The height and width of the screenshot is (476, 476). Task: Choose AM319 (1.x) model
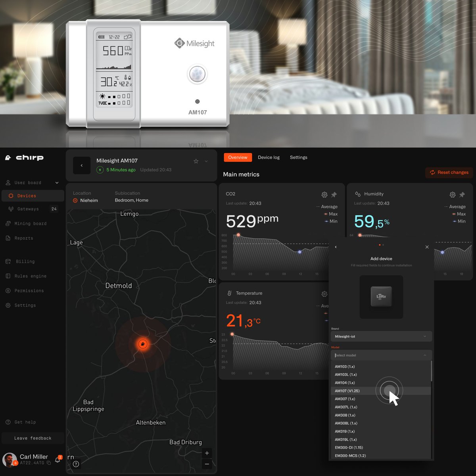[381, 431]
